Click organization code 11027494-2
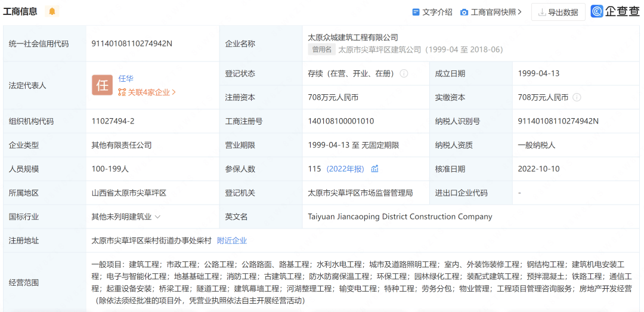Image resolution: width=644 pixels, height=312 pixels. point(113,121)
